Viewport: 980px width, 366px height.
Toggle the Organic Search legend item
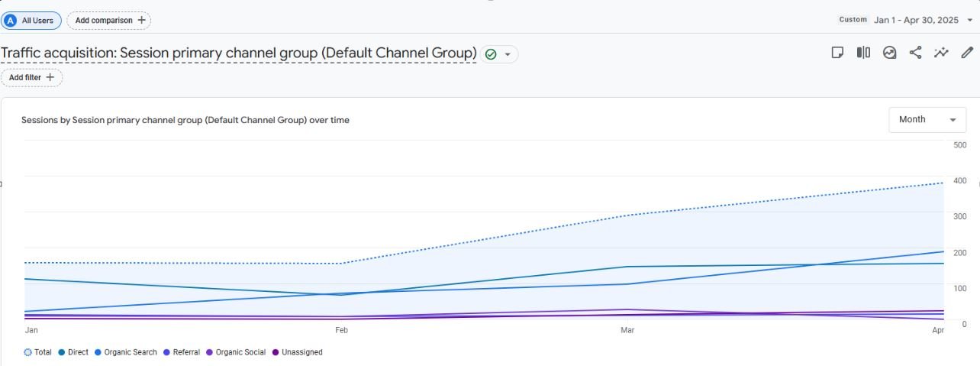coord(125,352)
